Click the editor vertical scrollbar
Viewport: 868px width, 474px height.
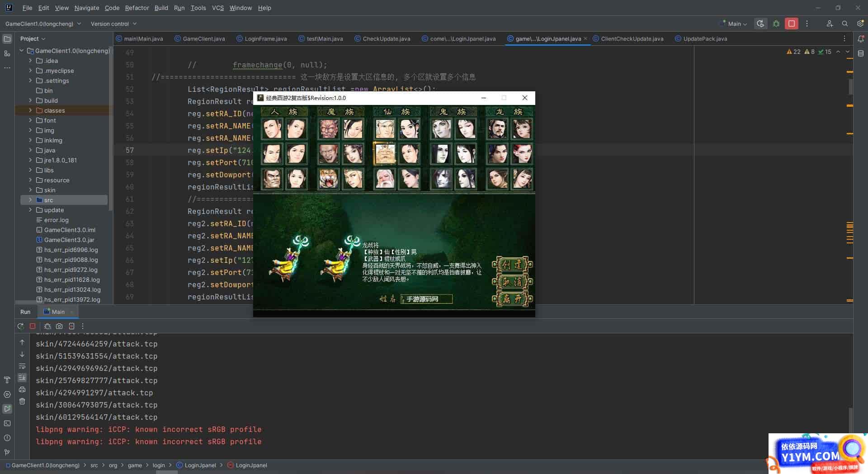pos(850,86)
